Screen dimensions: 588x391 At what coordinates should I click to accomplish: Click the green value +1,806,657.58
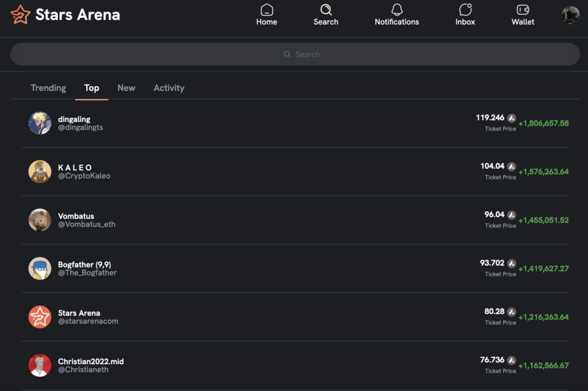tap(543, 123)
